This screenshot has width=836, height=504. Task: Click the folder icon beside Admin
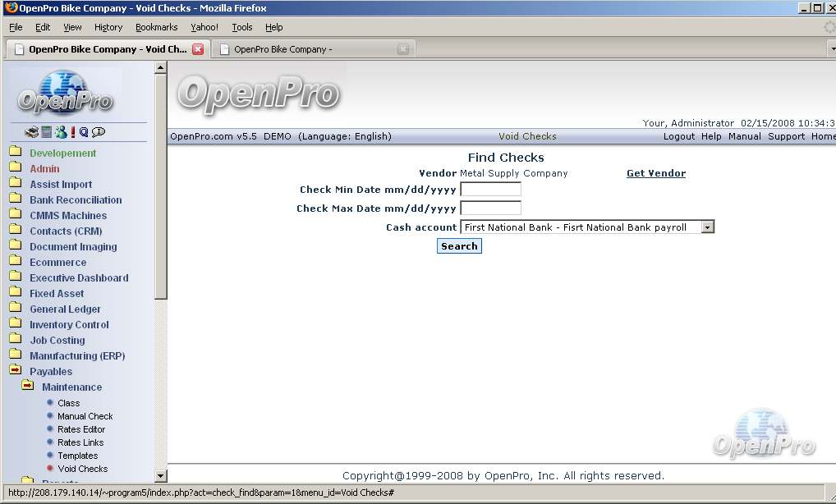point(16,167)
